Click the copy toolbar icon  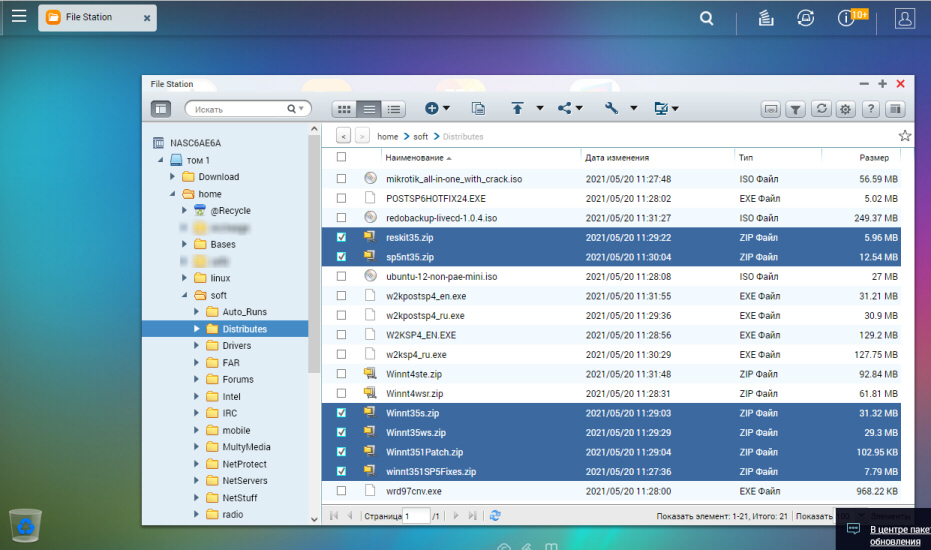(x=478, y=108)
